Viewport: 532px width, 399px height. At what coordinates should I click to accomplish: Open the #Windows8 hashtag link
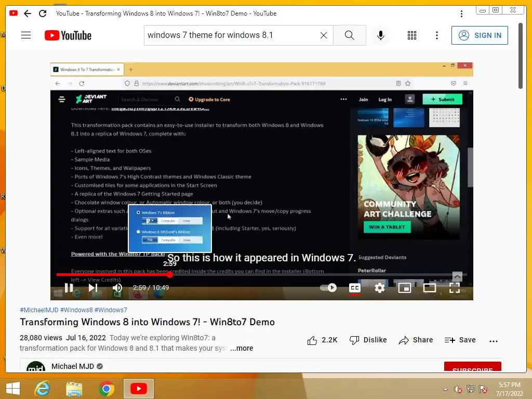point(76,310)
